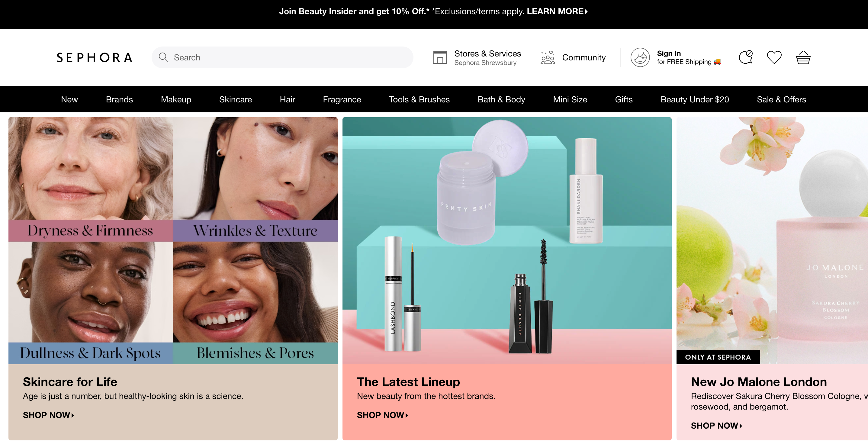Click the SEPHORA logo
The height and width of the screenshot is (444, 868).
(94, 58)
